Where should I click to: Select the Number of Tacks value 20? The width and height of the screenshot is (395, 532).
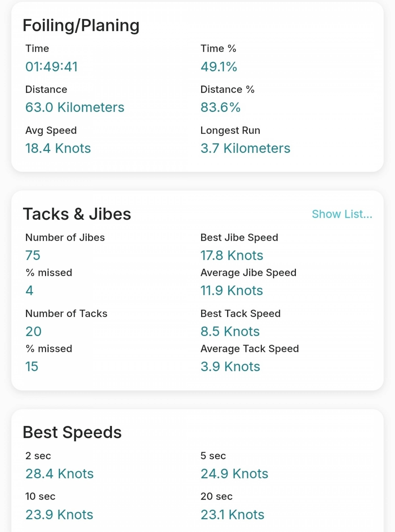click(33, 331)
